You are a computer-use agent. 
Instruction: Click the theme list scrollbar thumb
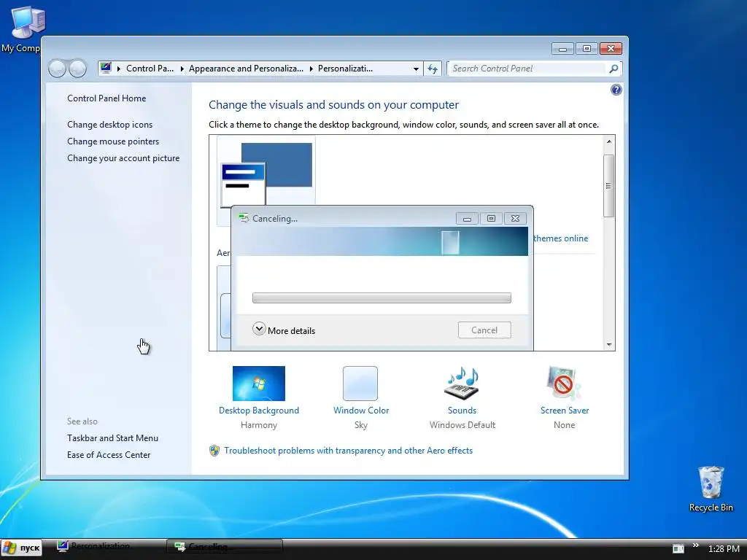609,186
